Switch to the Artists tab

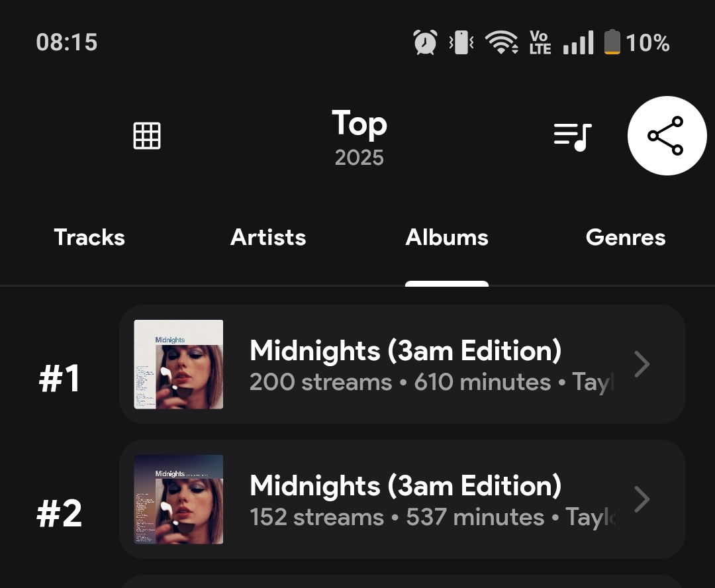point(268,238)
